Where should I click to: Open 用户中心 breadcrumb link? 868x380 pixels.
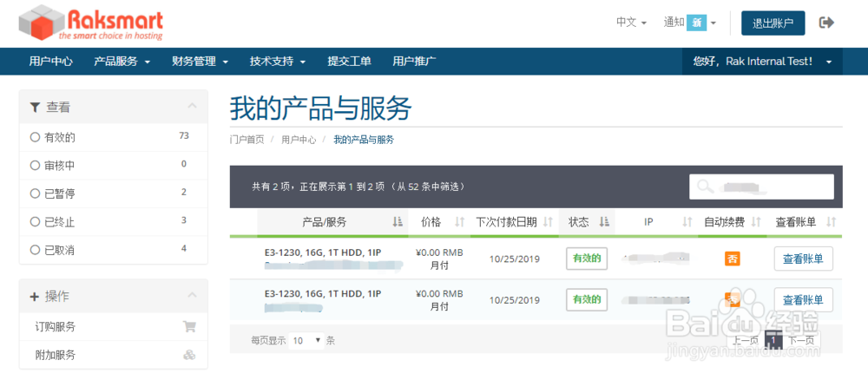[299, 140]
